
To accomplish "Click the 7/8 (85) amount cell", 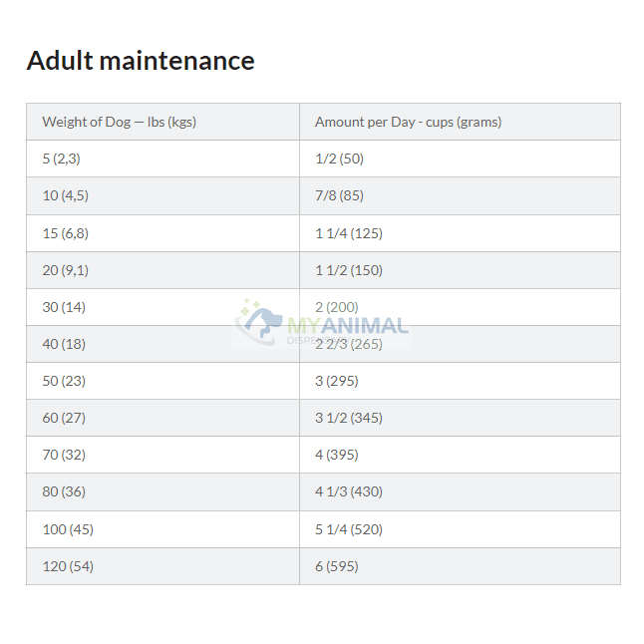I will point(340,195).
